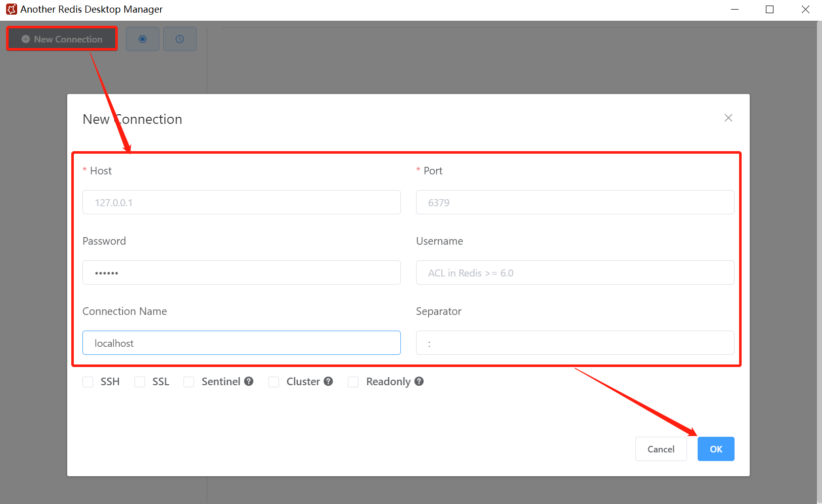Select the Password input field
Screen dimensions: 822x504
[x=242, y=272]
